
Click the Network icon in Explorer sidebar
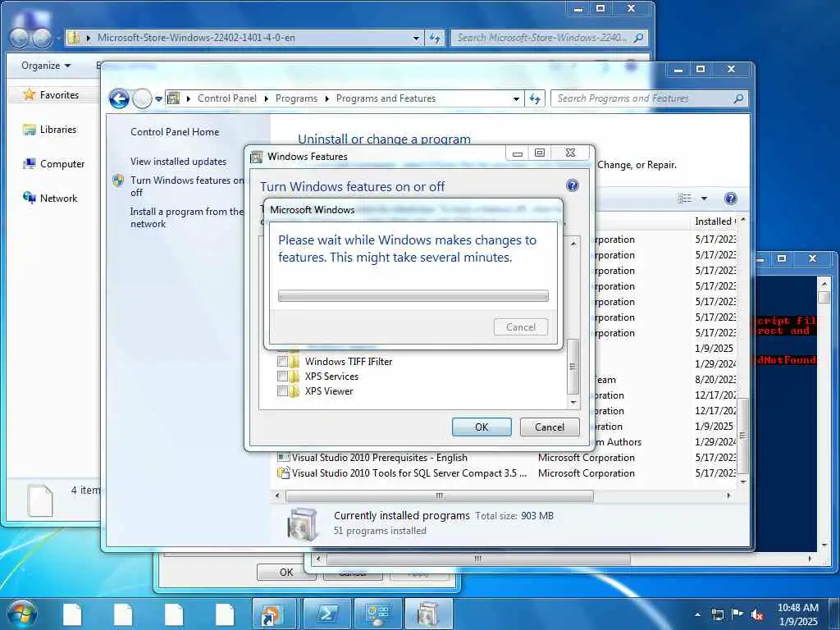pos(29,199)
